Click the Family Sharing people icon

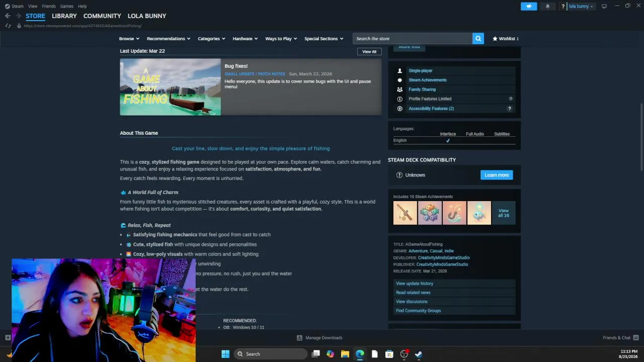400,89
